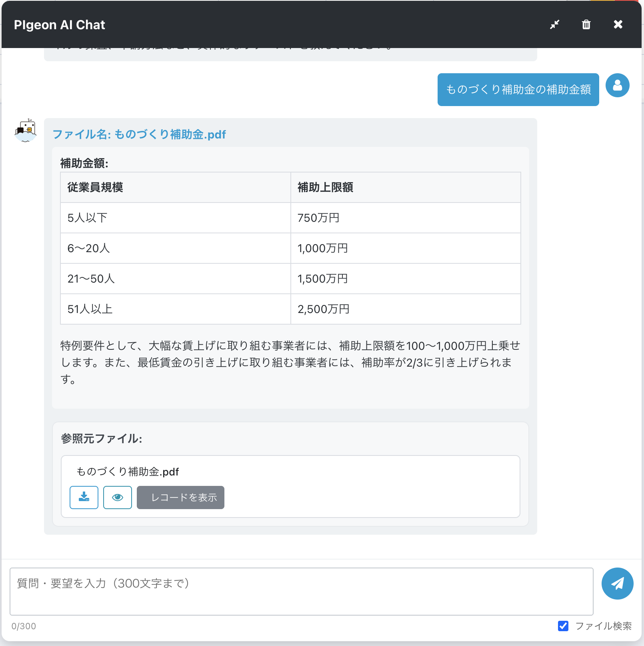Show records via レコードを表示 button
The image size is (644, 646).
(180, 498)
